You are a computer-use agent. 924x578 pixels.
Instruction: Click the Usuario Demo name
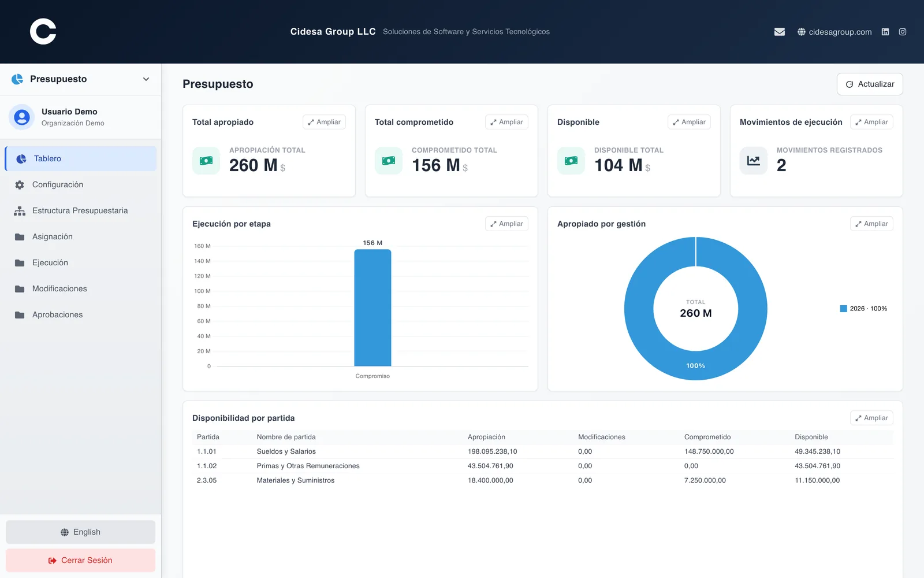[69, 112]
